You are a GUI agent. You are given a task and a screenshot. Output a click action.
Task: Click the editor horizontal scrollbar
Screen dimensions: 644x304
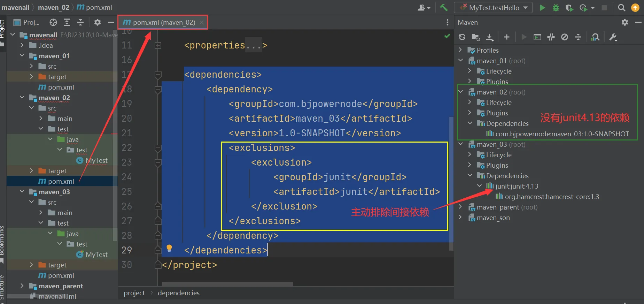227,284
